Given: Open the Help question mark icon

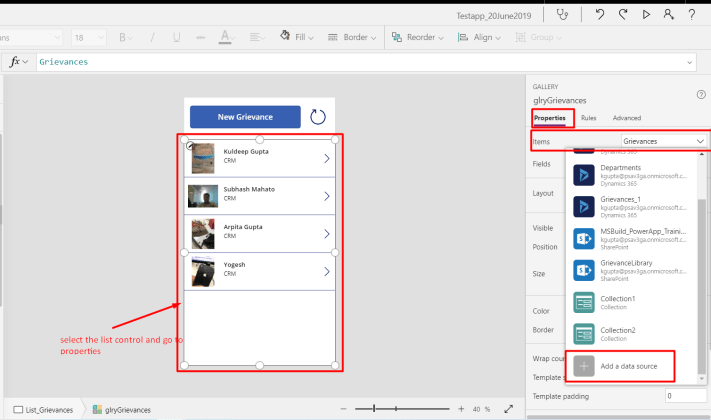Looking at the screenshot, I should click(691, 14).
